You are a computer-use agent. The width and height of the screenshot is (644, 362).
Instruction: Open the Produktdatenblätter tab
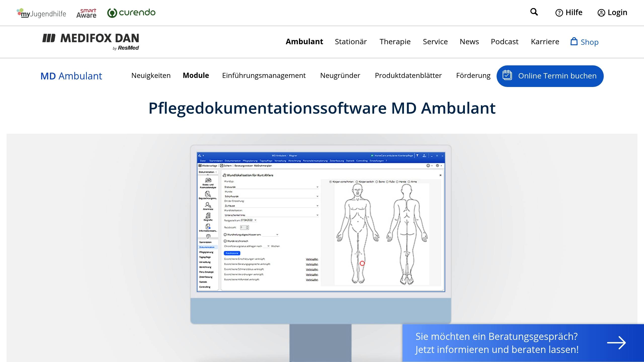point(408,75)
